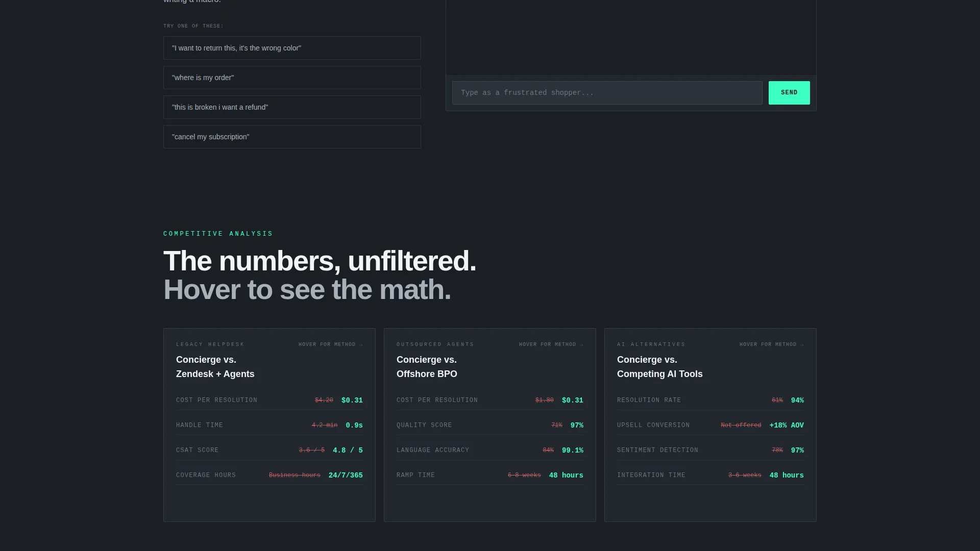
Task: Click the 99.1% language accuracy value
Action: tap(573, 450)
